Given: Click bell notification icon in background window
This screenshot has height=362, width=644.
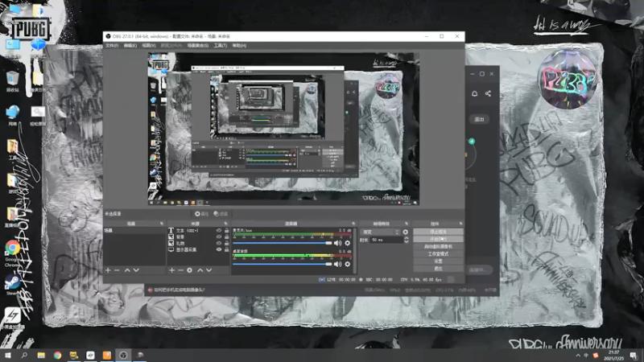Looking at the screenshot, I should coord(474,93).
